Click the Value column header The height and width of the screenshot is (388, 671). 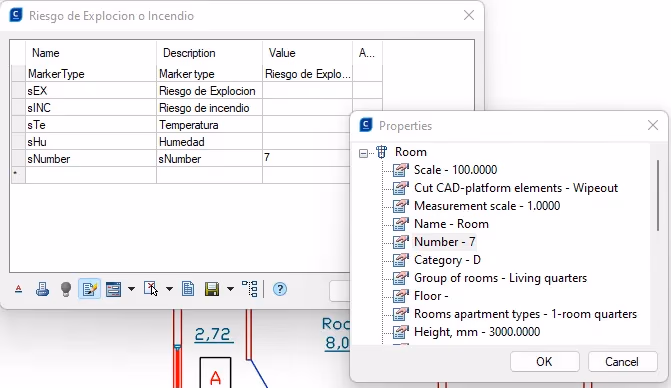pyautogui.click(x=307, y=53)
